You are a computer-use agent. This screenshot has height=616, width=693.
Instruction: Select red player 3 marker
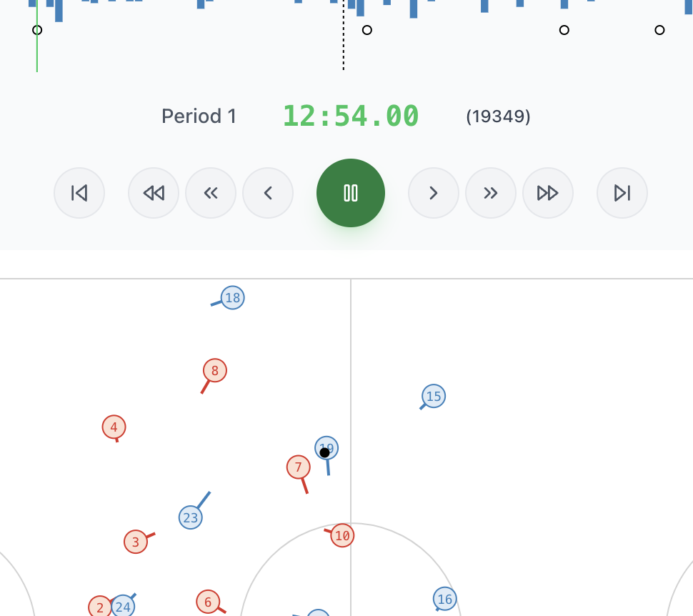[136, 542]
